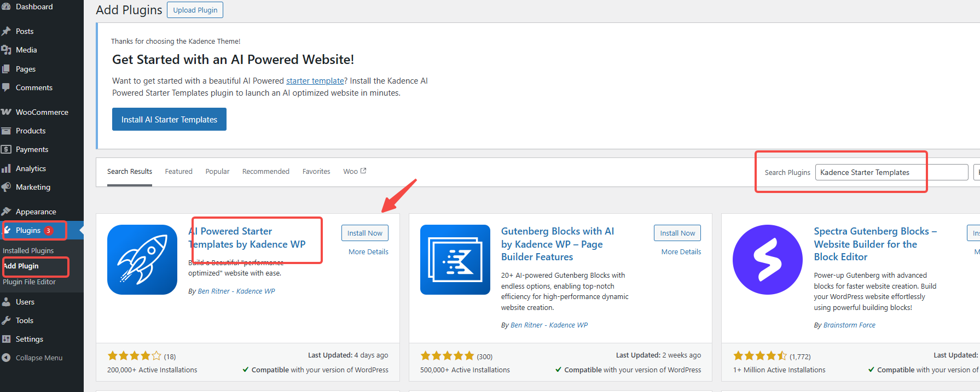Install Now the Gutenberg Blocks by Kadence plugin
Screen dimensions: 980x392
pyautogui.click(x=677, y=233)
